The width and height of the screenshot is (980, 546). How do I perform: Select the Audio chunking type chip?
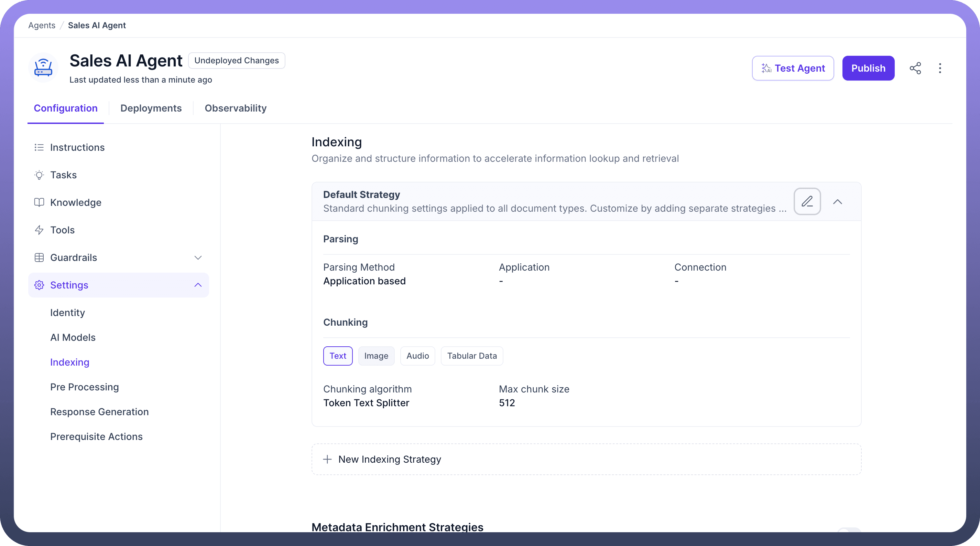click(x=417, y=356)
